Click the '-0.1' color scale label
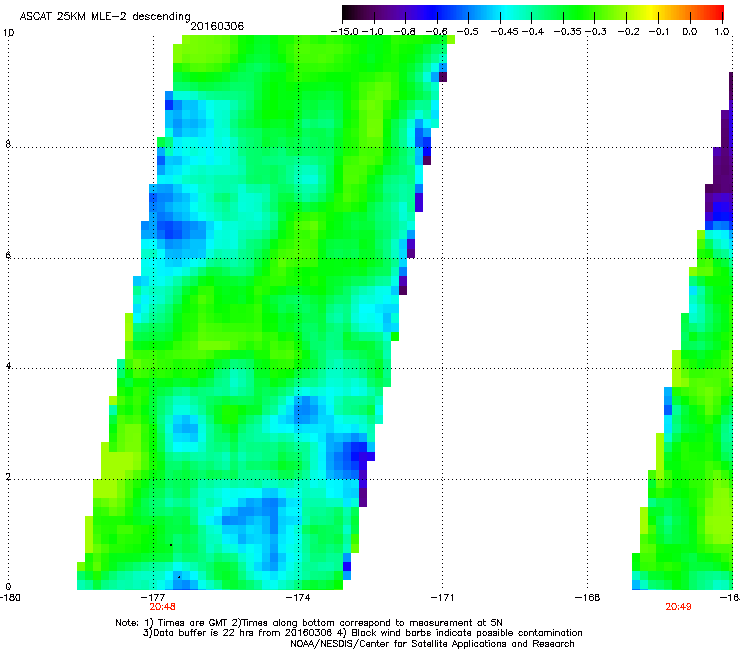The width and height of the screenshot is (740, 650). [659, 31]
